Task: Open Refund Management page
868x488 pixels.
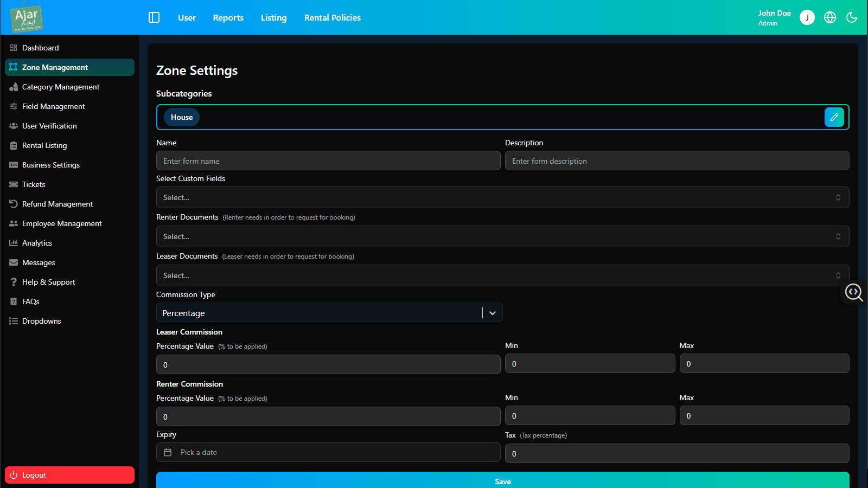Action: [69, 204]
